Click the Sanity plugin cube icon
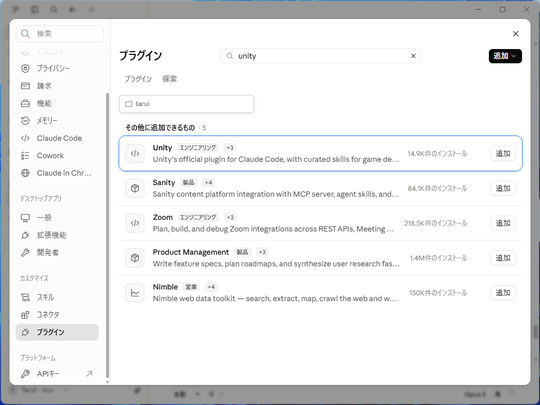The image size is (540, 405). coord(135,188)
